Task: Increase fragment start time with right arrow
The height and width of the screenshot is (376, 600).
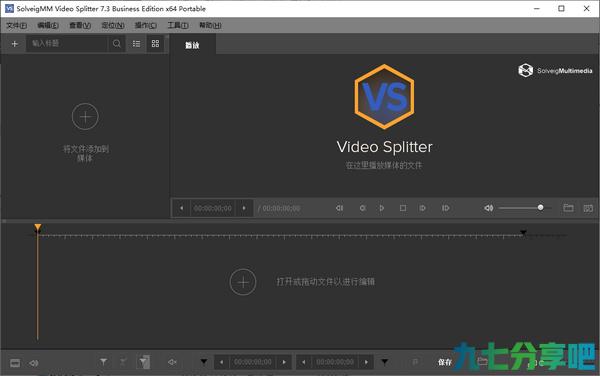Action: coord(284,362)
